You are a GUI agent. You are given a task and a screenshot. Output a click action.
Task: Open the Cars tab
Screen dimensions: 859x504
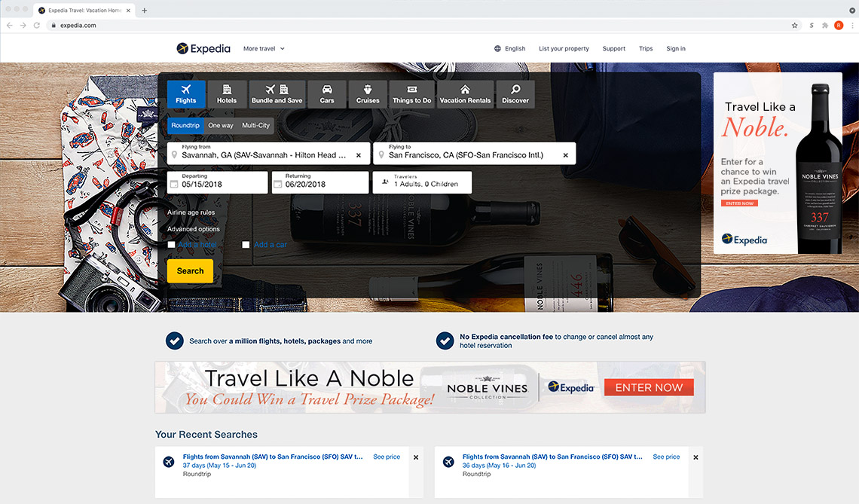coord(326,93)
